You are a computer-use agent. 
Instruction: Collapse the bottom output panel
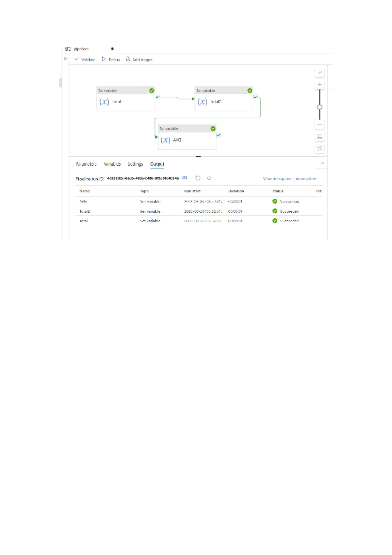(322, 163)
